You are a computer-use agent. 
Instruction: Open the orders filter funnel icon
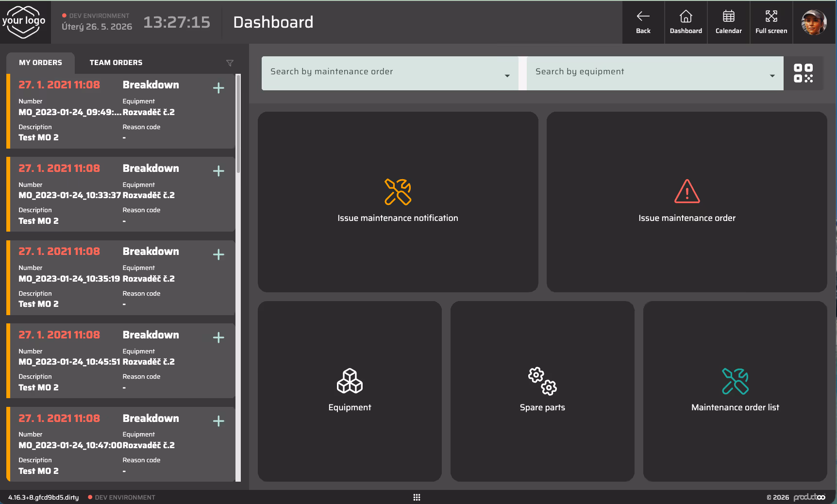(230, 63)
